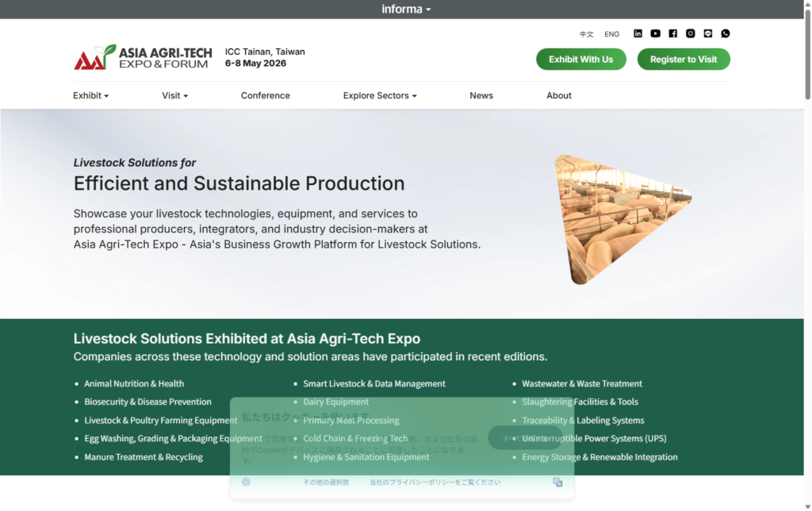Open the LINE messaging icon

tap(707, 33)
